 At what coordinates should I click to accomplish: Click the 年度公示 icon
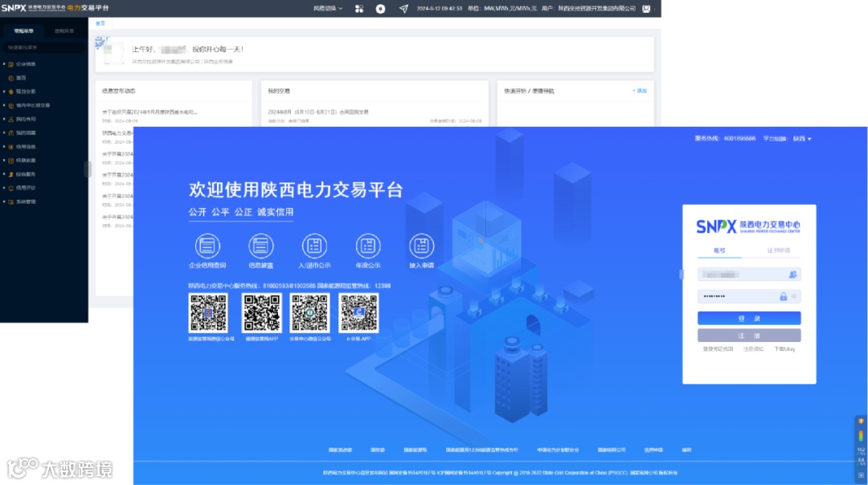(x=367, y=246)
